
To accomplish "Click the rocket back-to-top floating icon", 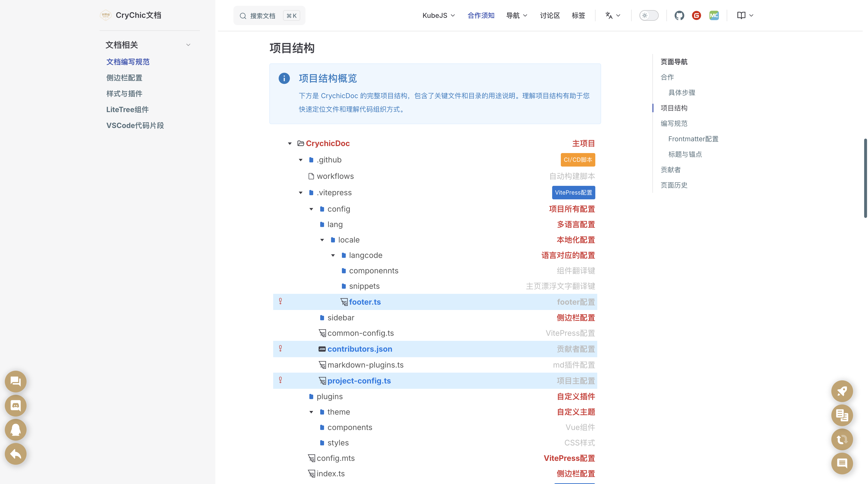I will pos(842,391).
